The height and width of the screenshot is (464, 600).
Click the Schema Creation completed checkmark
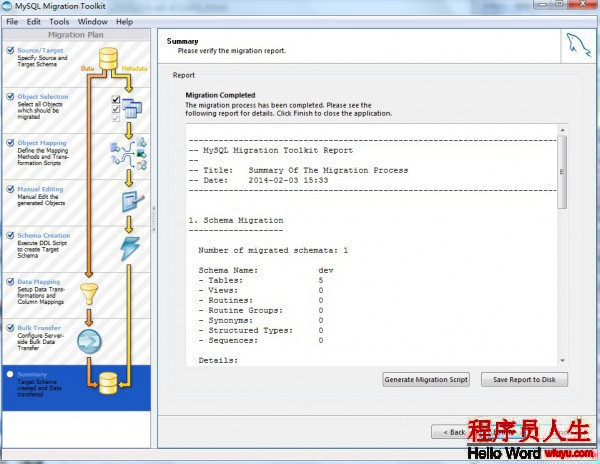click(x=10, y=236)
